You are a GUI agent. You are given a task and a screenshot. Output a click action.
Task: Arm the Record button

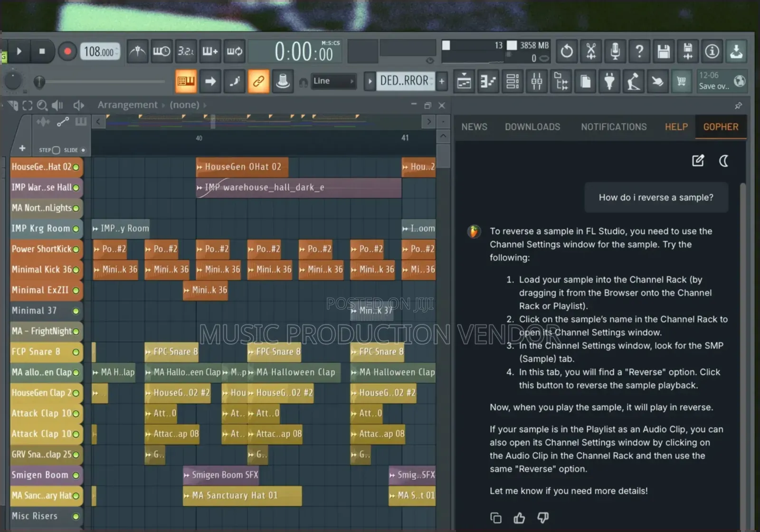67,51
